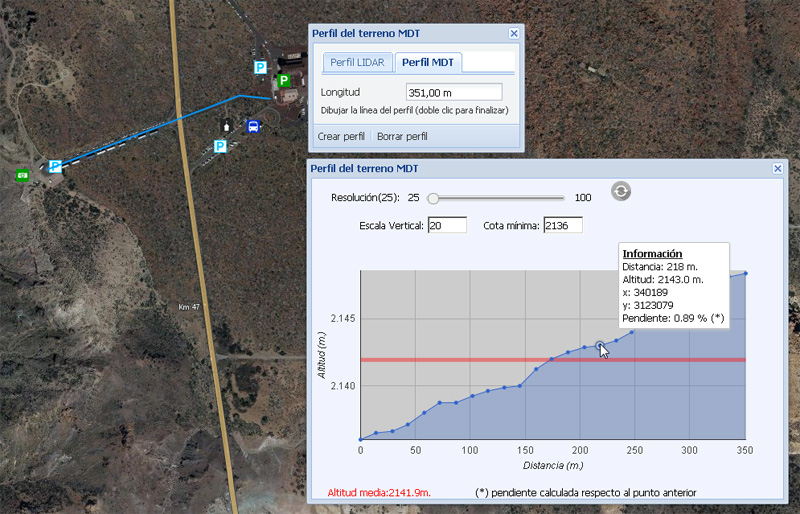The width and height of the screenshot is (800, 514).
Task: Select the chapel icon next to bus stop
Action: pyautogui.click(x=227, y=127)
